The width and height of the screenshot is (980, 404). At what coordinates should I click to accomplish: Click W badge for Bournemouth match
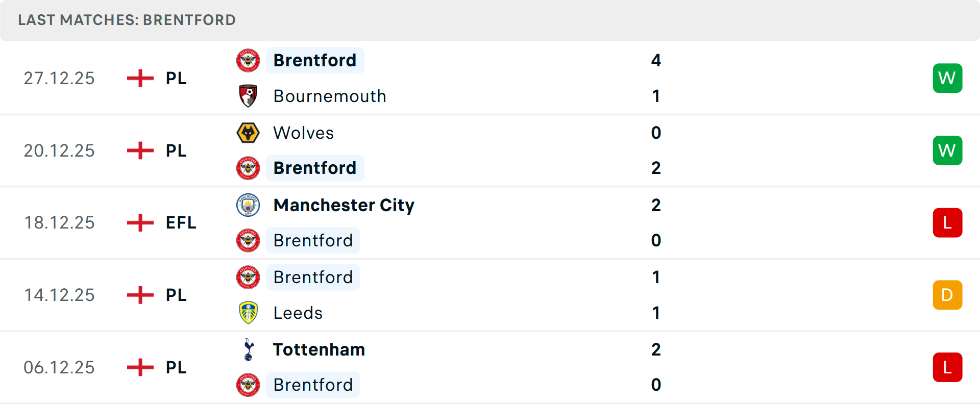(947, 78)
